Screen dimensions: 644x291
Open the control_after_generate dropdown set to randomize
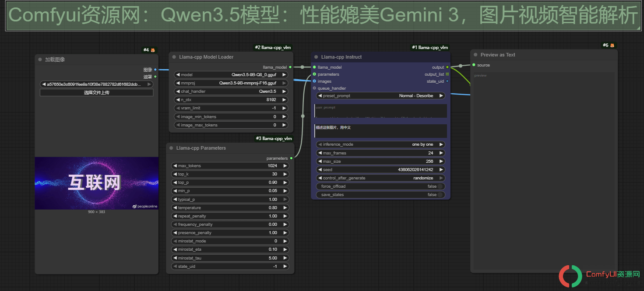pyautogui.click(x=380, y=178)
